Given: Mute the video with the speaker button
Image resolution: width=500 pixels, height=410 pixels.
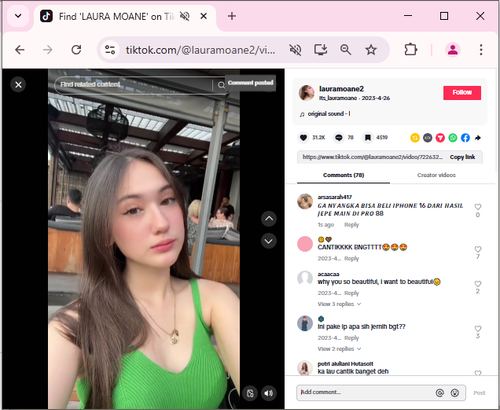Looking at the screenshot, I should (x=269, y=393).
